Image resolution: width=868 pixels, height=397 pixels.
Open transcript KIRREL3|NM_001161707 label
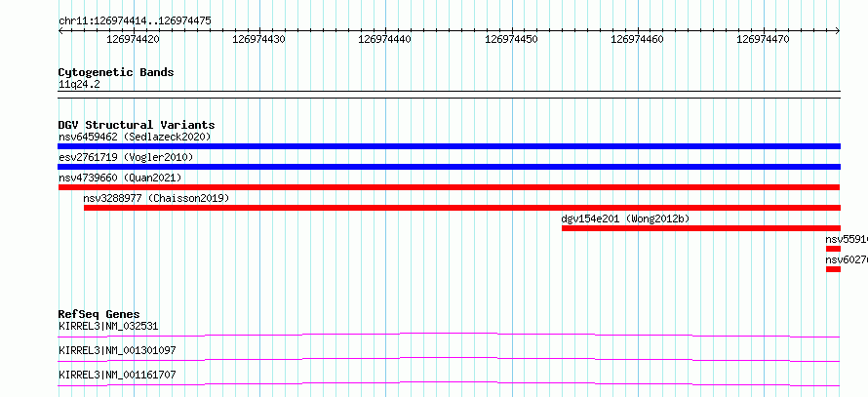point(117,375)
